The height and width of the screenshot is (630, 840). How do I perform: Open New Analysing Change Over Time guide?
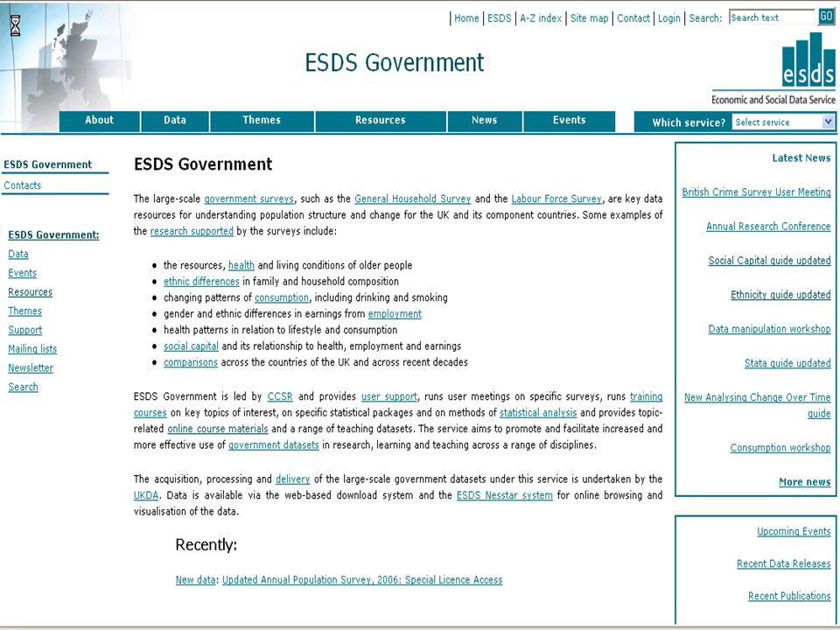758,405
